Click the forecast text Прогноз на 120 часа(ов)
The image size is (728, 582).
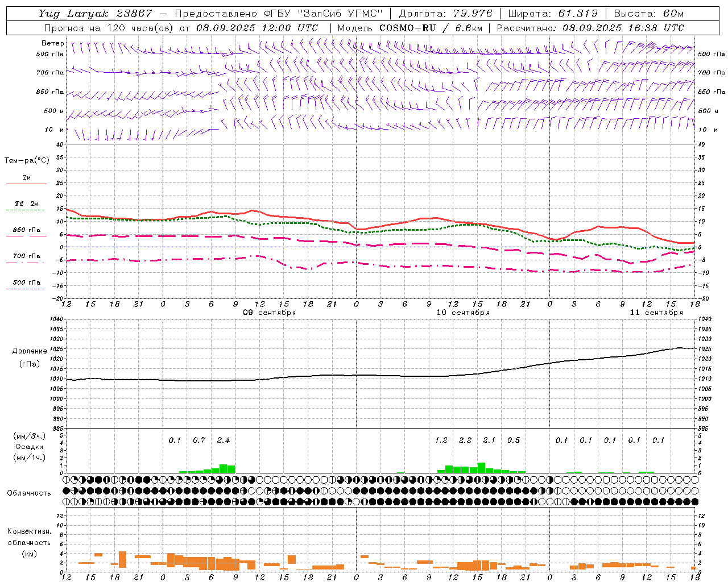pyautogui.click(x=109, y=28)
